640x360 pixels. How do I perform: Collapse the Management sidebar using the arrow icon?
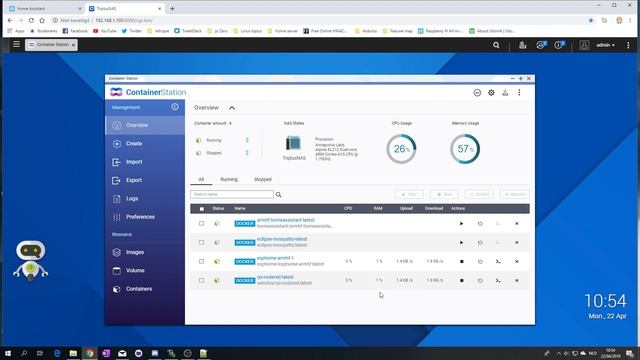[x=175, y=107]
